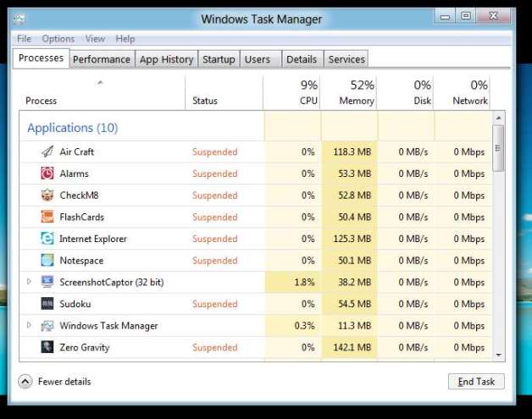Screen dimensions: 532x419
Task: Click the Zero Gravity app icon
Action: click(x=47, y=347)
